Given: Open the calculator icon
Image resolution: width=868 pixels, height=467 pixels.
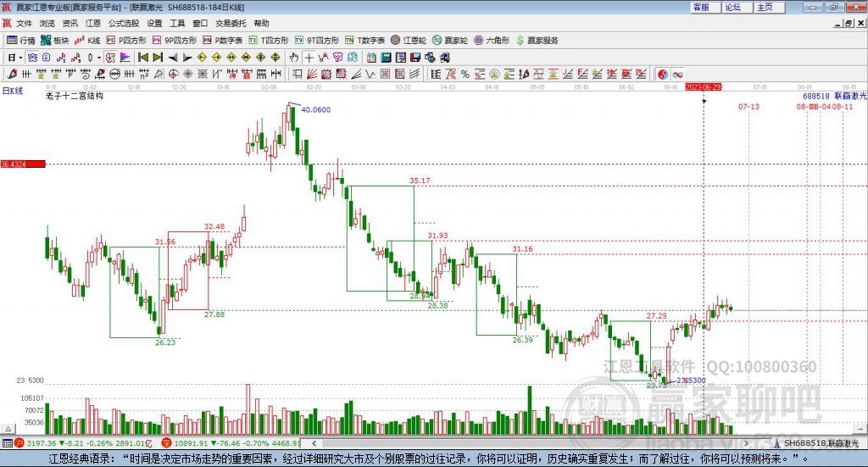Looking at the screenshot, I should pyautogui.click(x=386, y=58).
